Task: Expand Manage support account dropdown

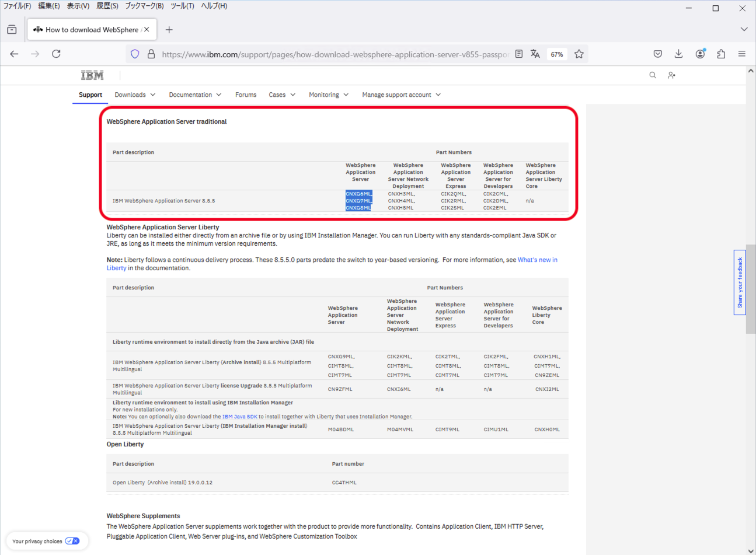Action: click(x=402, y=95)
